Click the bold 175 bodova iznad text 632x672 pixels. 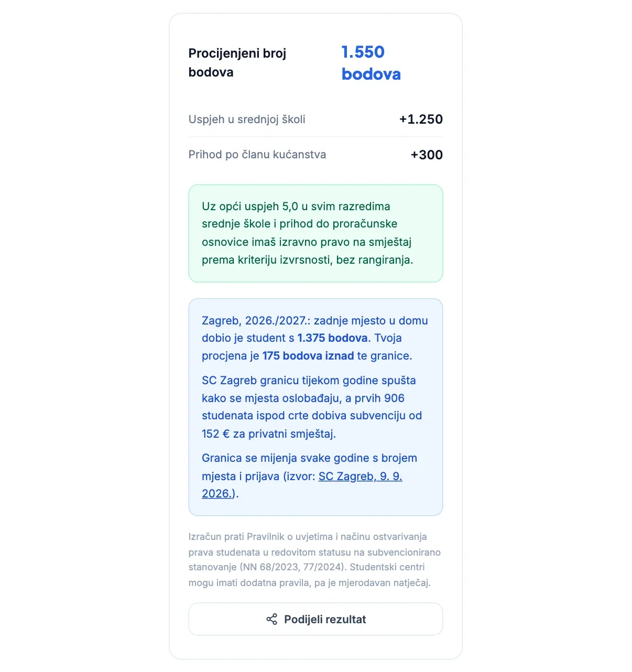pos(308,356)
